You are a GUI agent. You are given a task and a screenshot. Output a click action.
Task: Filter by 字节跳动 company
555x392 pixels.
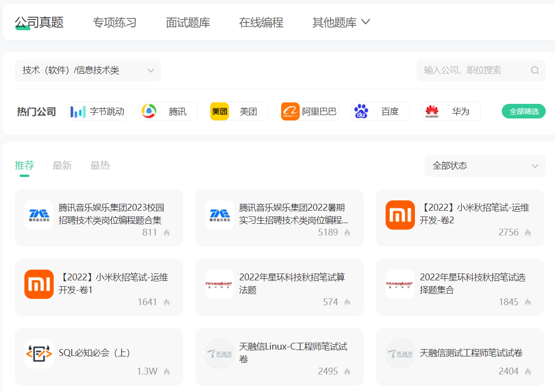(98, 111)
